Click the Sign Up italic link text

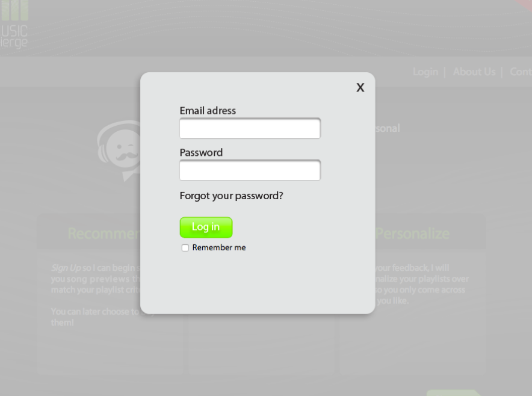[x=66, y=268]
